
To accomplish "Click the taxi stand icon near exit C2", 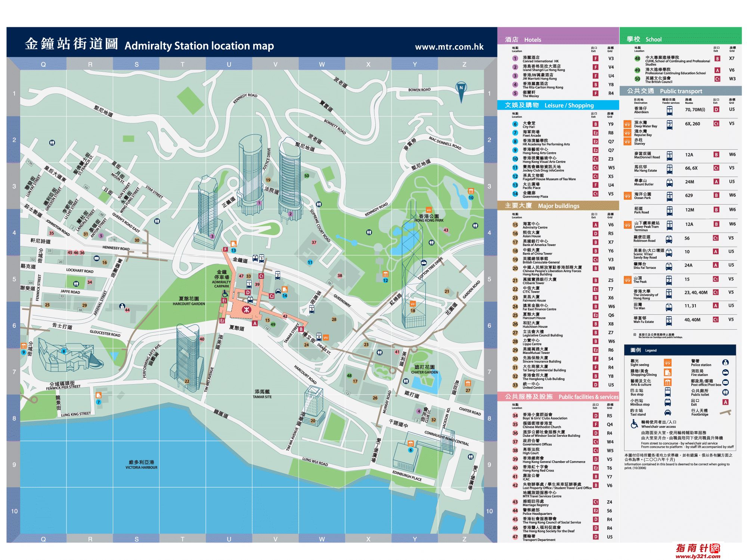I will point(278,291).
